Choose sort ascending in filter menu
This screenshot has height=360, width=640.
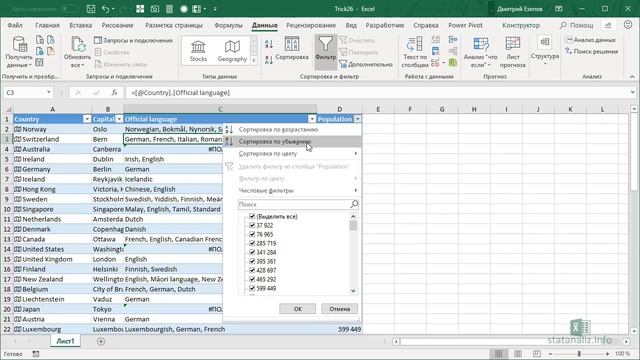coord(293,129)
